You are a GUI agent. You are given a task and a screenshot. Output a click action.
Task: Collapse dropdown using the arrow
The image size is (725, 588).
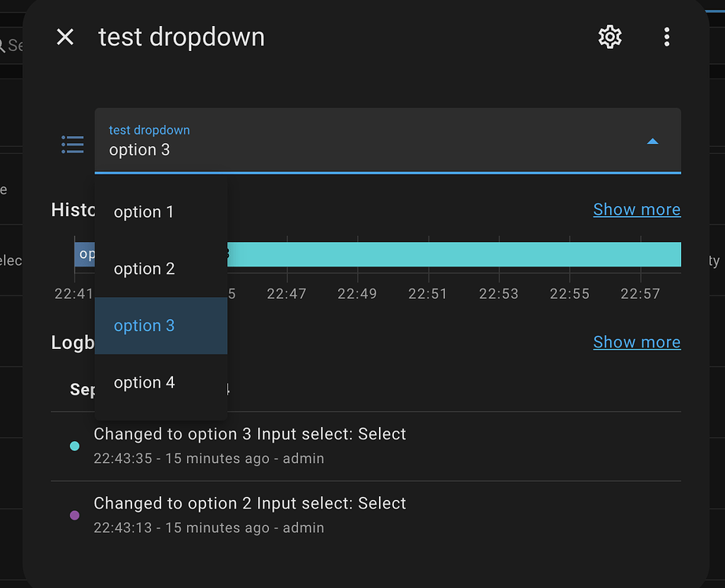point(652,141)
